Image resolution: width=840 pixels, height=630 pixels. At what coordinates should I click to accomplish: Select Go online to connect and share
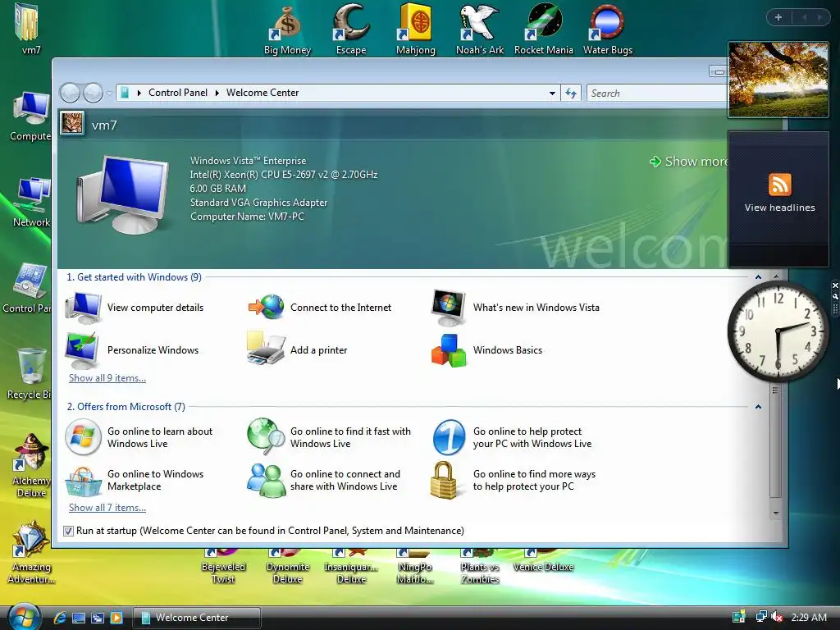323,480
